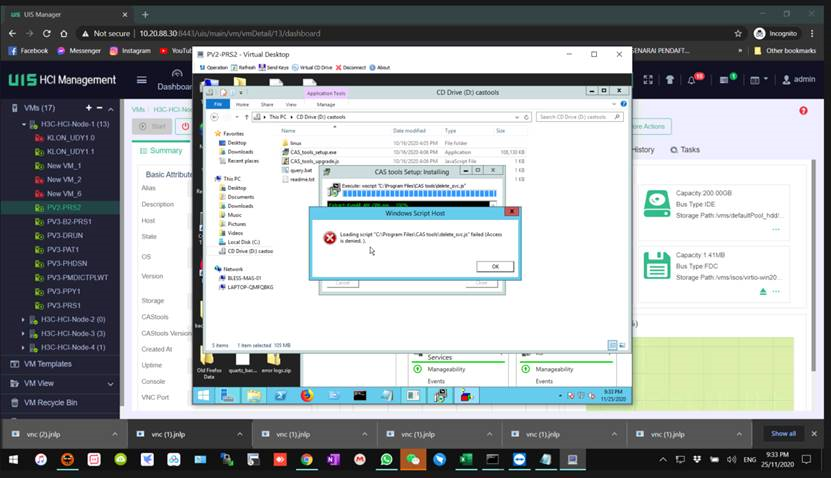Click the OneNote icon in the Windows taskbar
Screen dimensions: 831x478
(x=333, y=459)
